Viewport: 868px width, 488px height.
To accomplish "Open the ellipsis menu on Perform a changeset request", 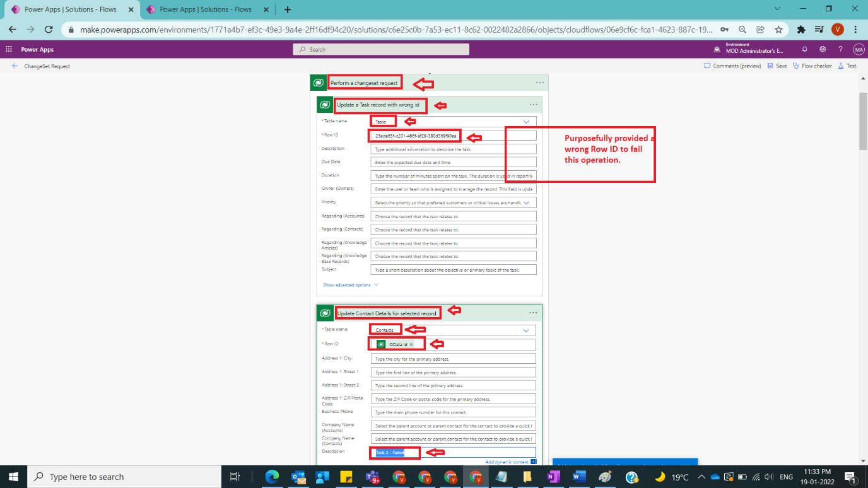I will 539,82.
